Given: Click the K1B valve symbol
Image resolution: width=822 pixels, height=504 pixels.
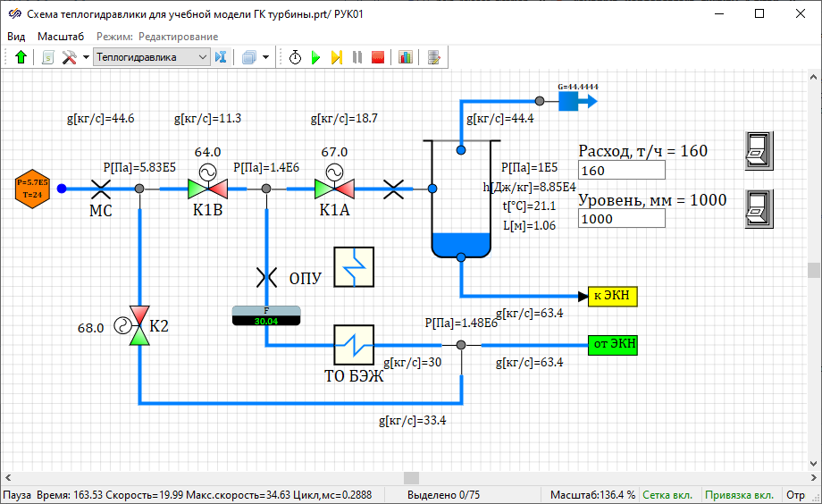Looking at the screenshot, I should [x=207, y=189].
